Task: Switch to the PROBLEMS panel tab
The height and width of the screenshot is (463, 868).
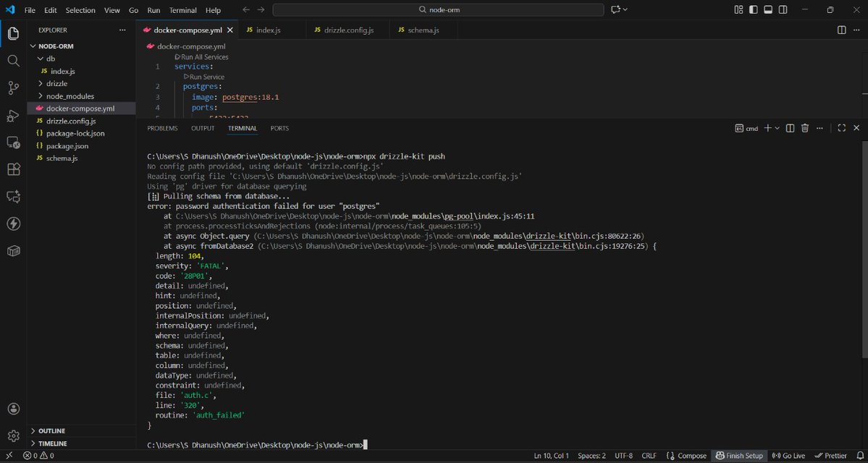Action: tap(162, 128)
